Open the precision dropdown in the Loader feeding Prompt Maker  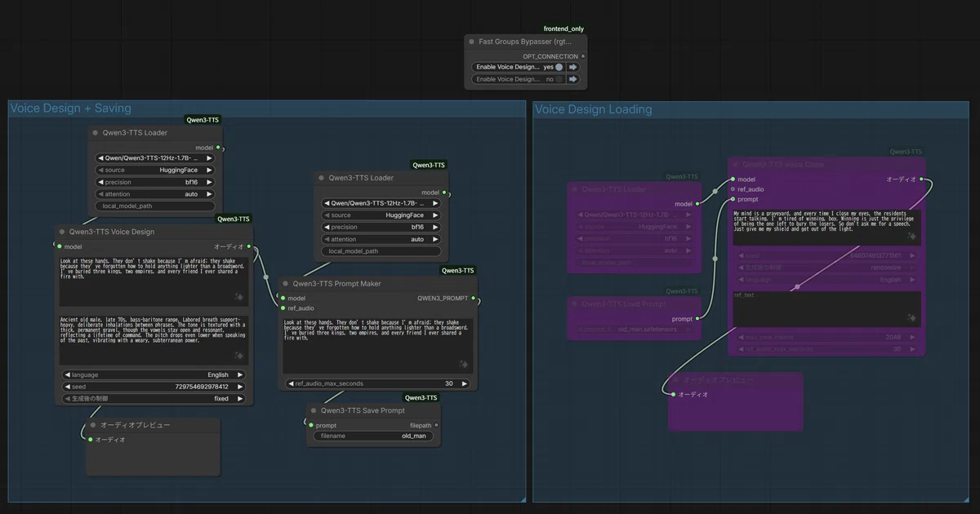(381, 227)
